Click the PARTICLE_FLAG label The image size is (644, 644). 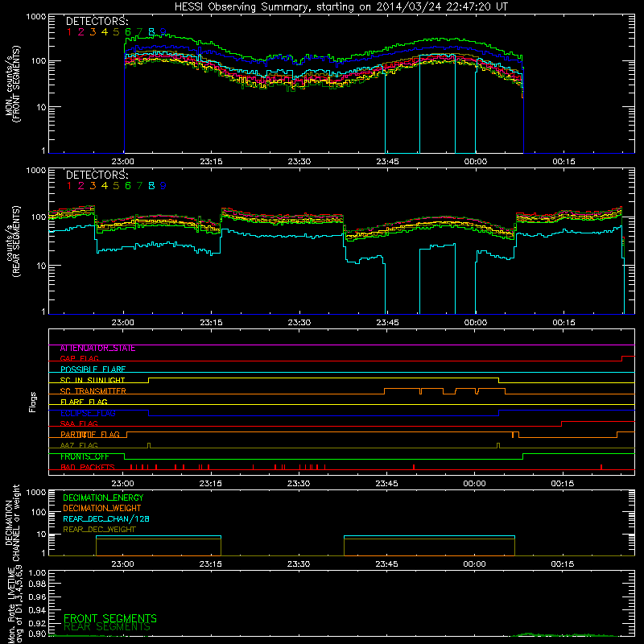point(90,435)
